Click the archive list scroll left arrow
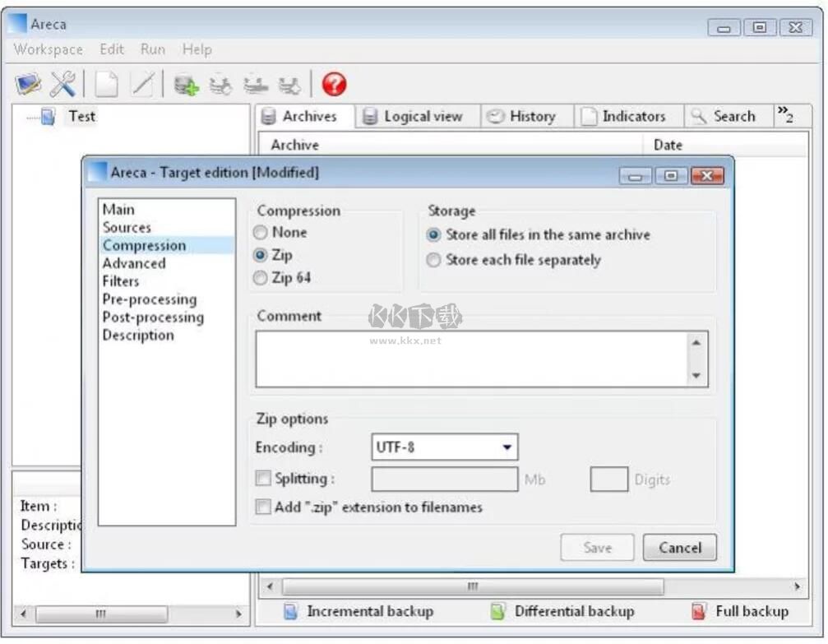This screenshot has height=644, width=828. (270, 586)
